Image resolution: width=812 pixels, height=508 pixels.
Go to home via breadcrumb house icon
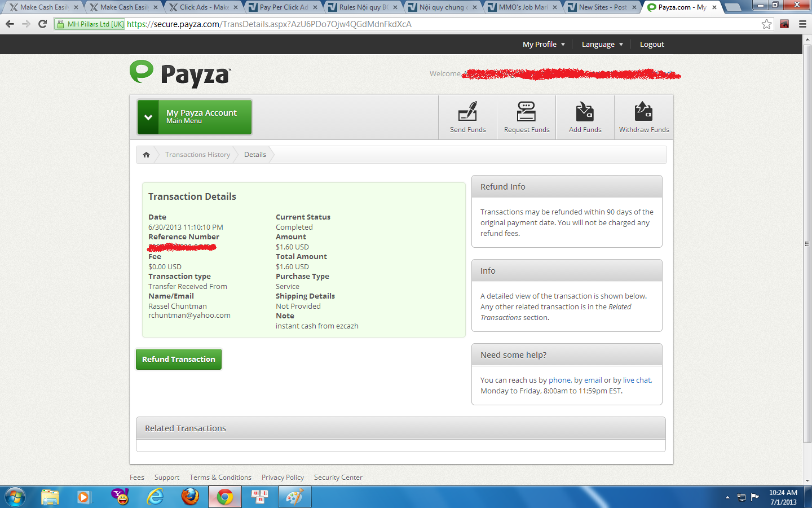click(146, 155)
